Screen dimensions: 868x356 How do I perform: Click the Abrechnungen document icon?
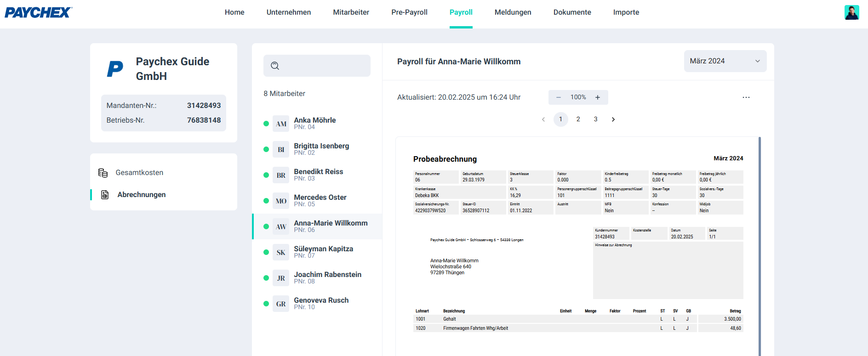105,195
